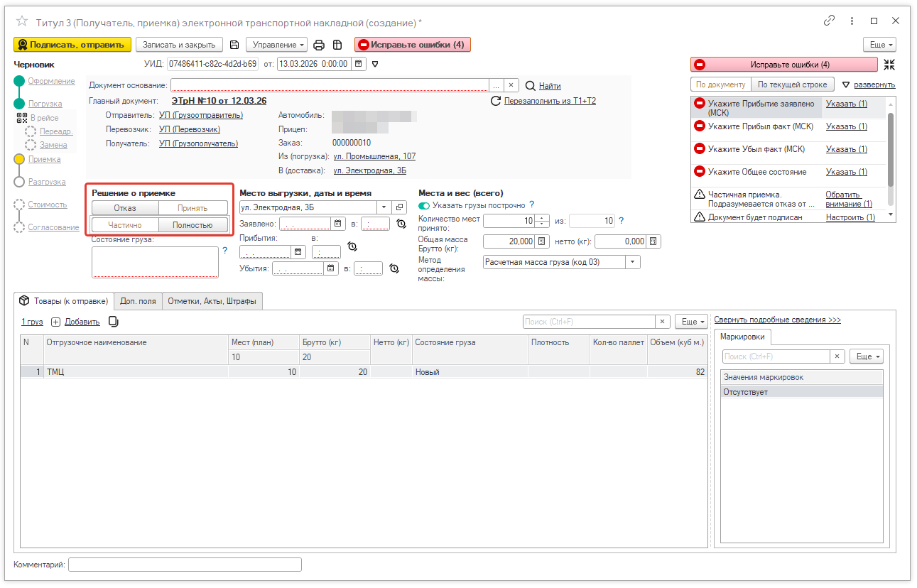Screen dimensions: 917x588
Task: Open the unloading address with the open icon
Action: tap(399, 207)
